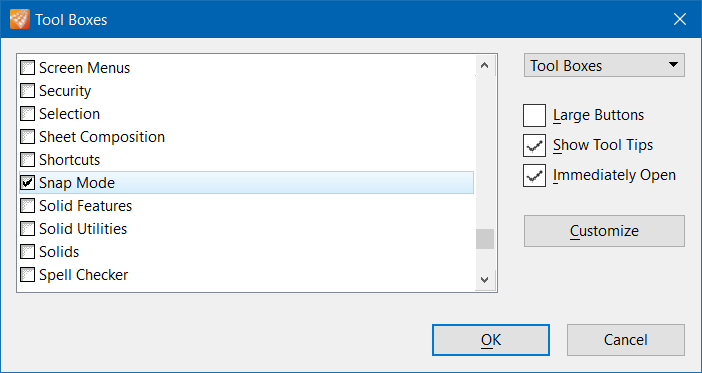Check the Security tool box
Viewport: 702px width, 373px height.
point(28,91)
